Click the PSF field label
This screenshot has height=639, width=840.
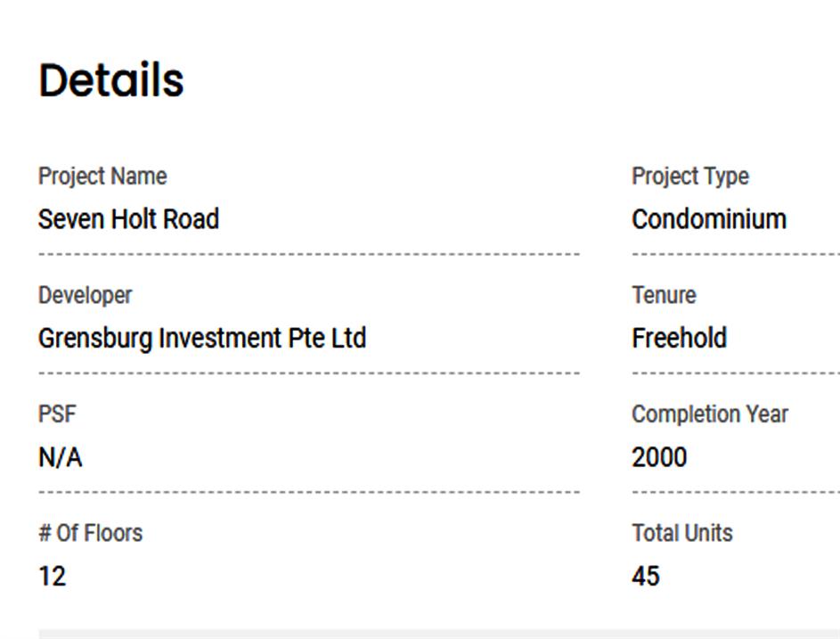pyautogui.click(x=57, y=414)
